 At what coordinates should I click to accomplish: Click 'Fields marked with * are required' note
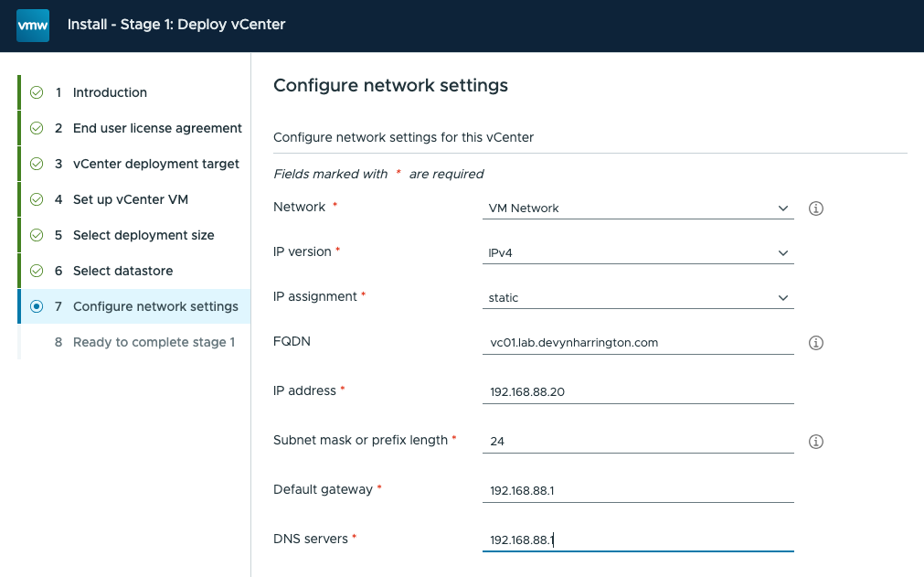378,174
